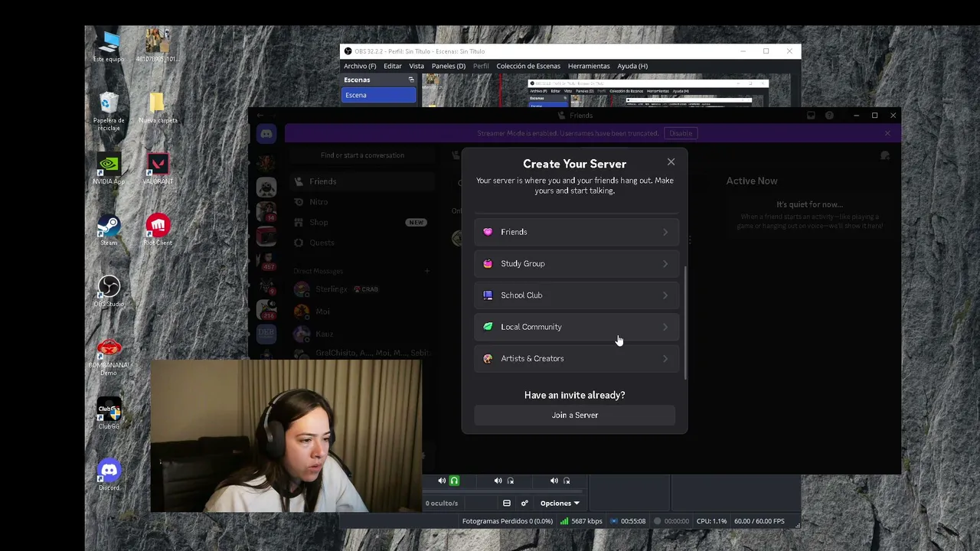This screenshot has width=980, height=551.
Task: Open the OBS Studio desktop shortcut
Action: point(109,292)
